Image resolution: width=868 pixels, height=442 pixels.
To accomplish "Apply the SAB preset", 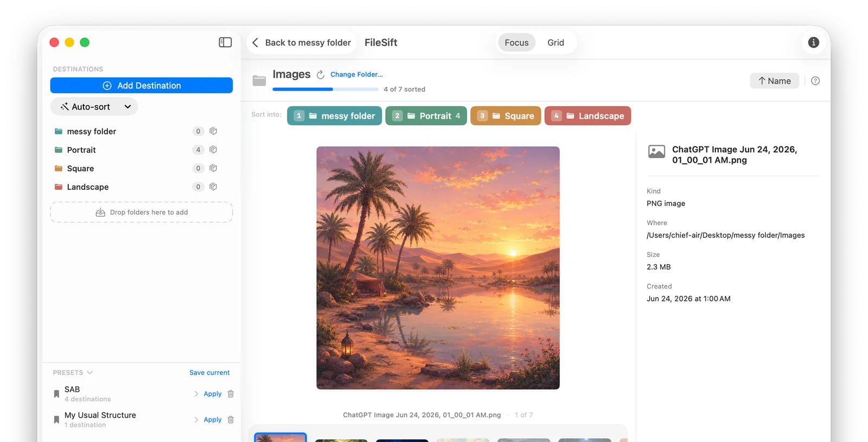I will [x=213, y=394].
